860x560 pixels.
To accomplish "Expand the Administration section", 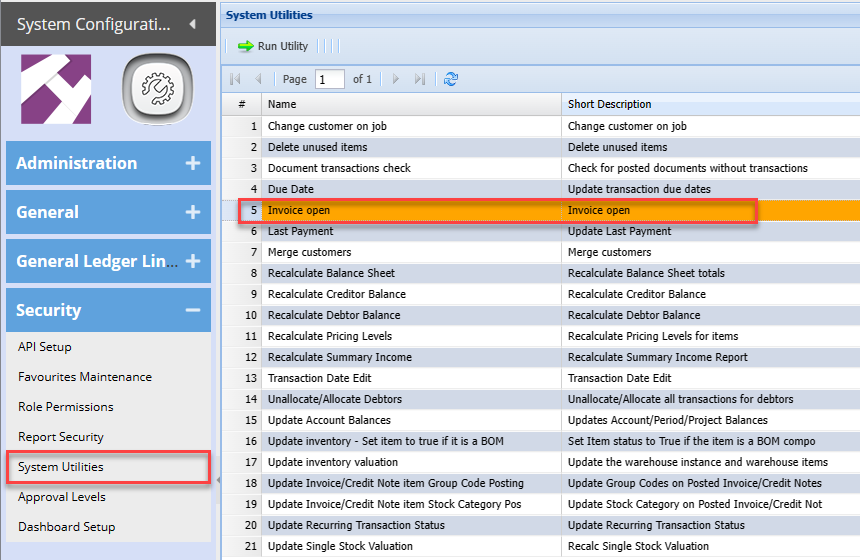I will coord(193,163).
